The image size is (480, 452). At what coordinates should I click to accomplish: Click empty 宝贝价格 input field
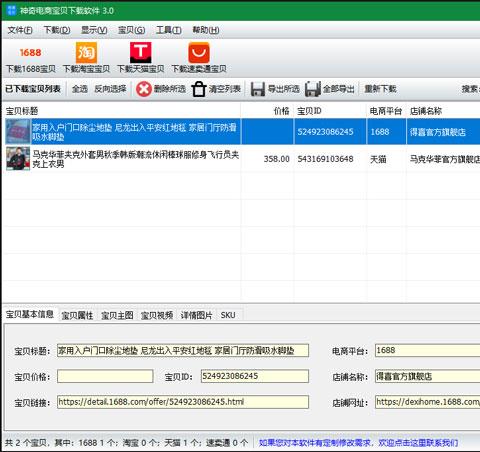click(x=105, y=376)
